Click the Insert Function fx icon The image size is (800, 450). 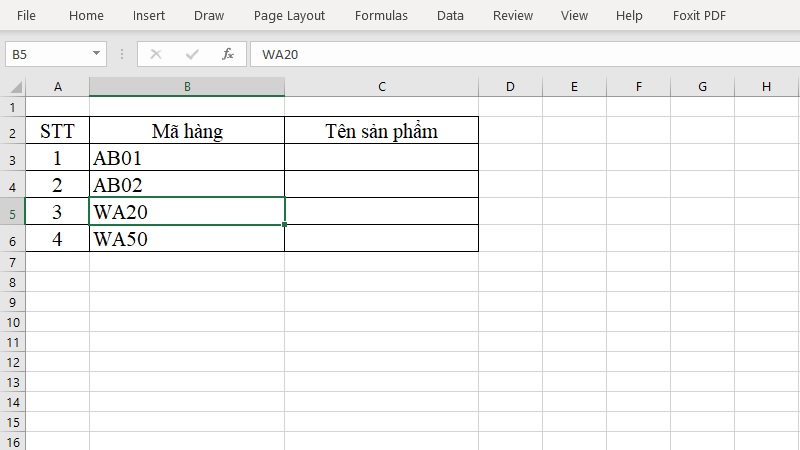(x=228, y=54)
